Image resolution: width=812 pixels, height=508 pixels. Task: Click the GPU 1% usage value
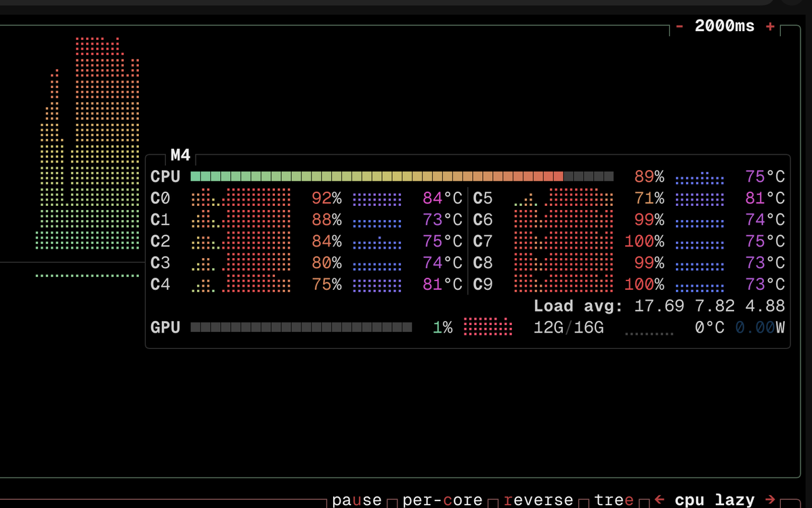[x=443, y=327]
